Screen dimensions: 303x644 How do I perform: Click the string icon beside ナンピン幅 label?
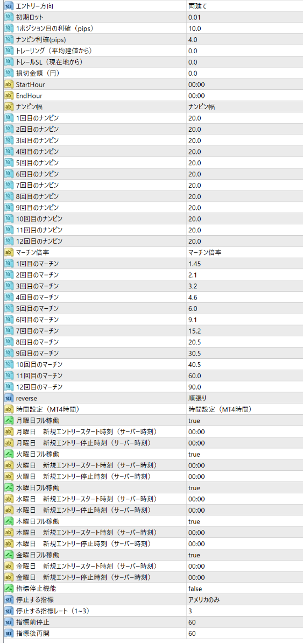click(x=9, y=107)
